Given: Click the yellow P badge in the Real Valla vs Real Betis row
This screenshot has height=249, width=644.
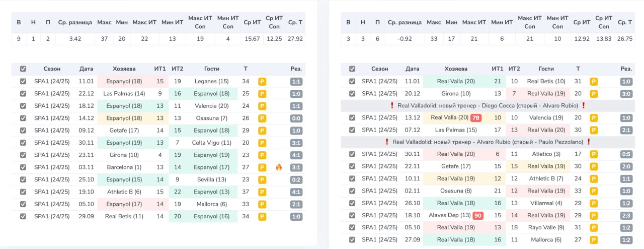Looking at the screenshot, I should click(594, 81).
